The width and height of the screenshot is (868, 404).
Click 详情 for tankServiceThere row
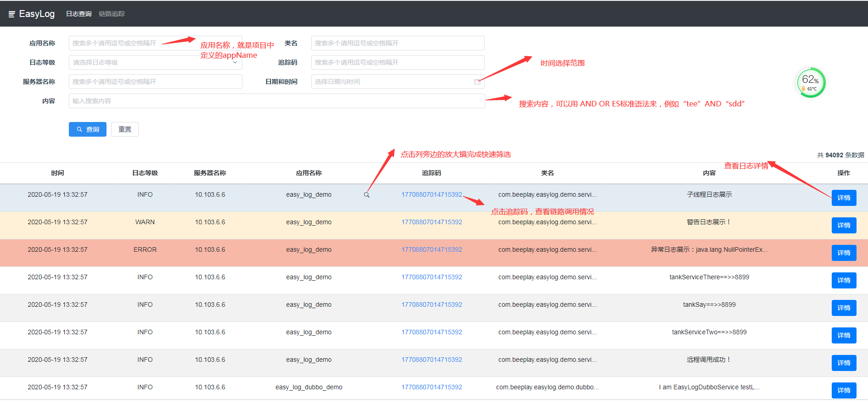pos(844,280)
